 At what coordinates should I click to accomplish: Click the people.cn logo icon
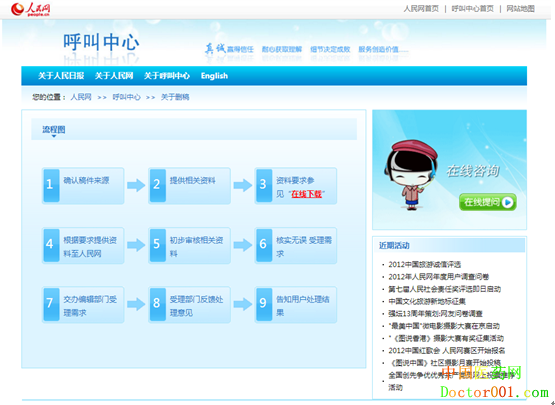point(30,9)
